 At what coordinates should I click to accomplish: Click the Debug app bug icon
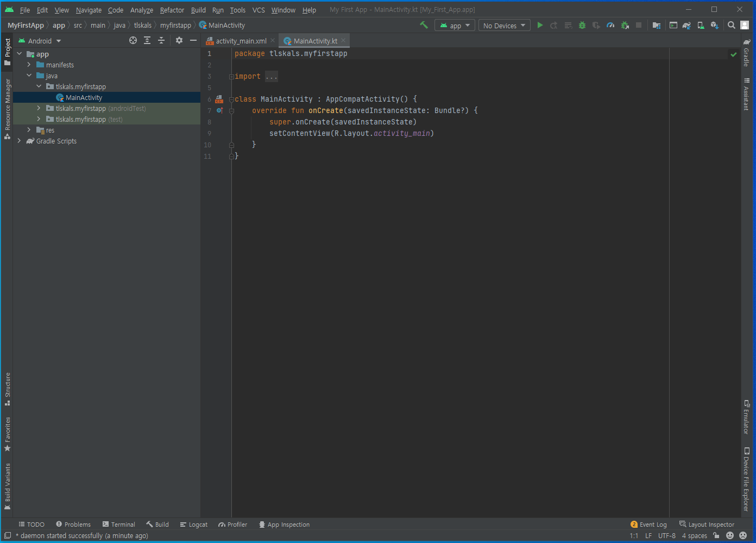[x=582, y=25]
